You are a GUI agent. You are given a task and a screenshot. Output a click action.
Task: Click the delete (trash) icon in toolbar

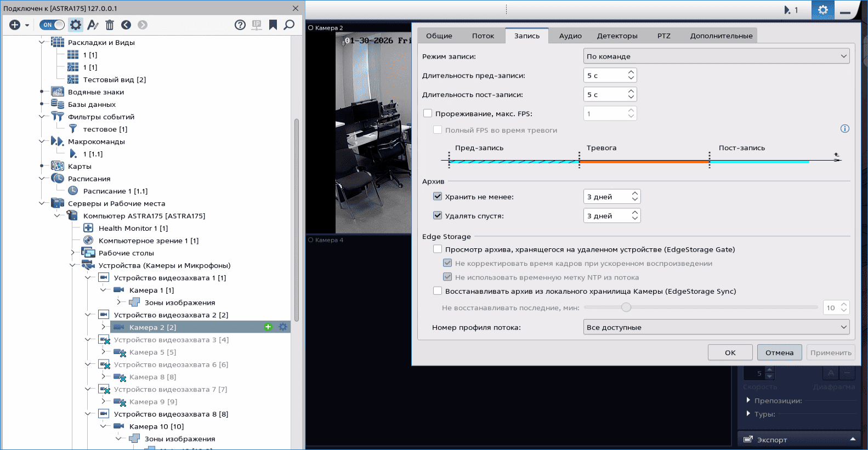pyautogui.click(x=110, y=25)
